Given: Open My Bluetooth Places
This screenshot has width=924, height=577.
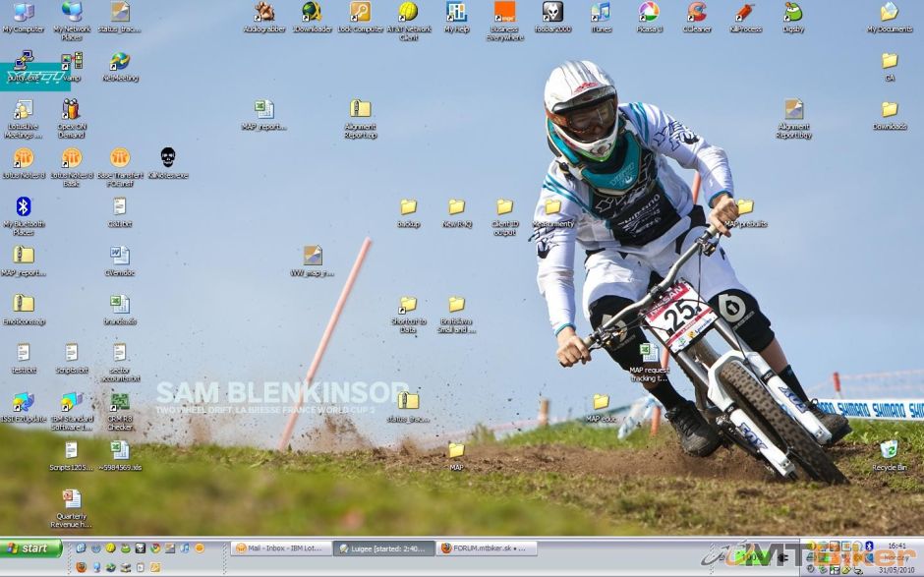Looking at the screenshot, I should pyautogui.click(x=22, y=209).
